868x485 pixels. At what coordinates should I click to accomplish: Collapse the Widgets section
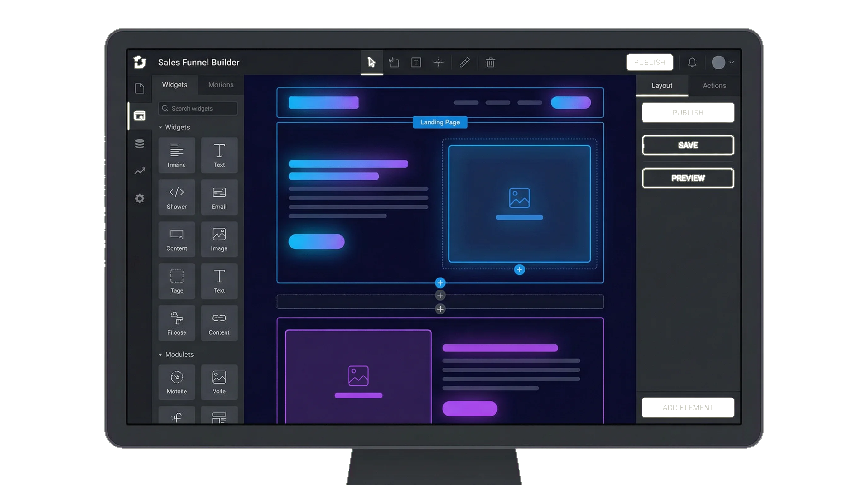(x=161, y=127)
